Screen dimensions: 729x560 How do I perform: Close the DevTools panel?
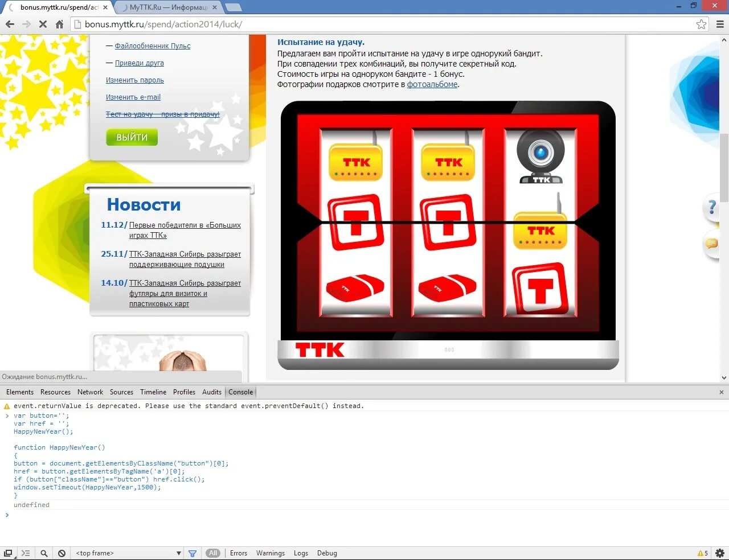pyautogui.click(x=721, y=392)
